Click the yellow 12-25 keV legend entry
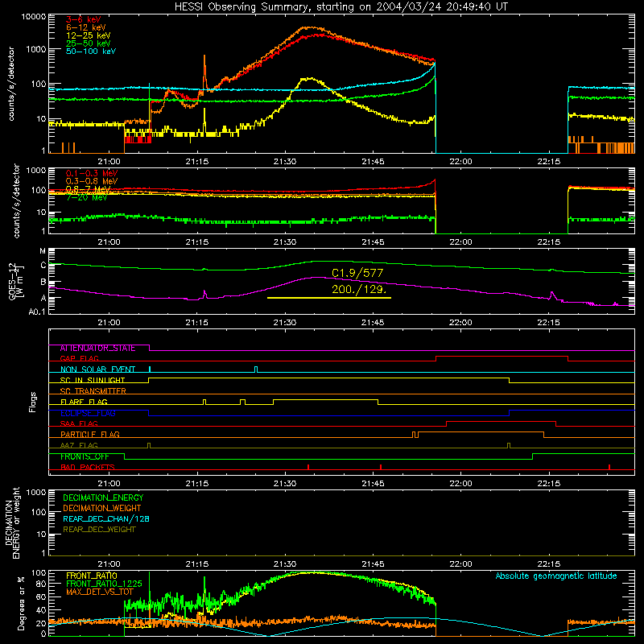 [89, 35]
